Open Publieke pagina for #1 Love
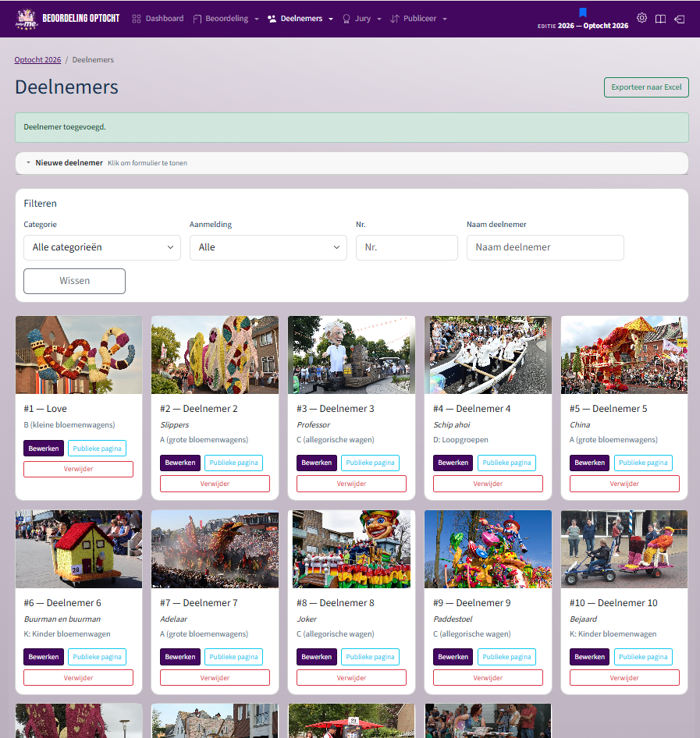The height and width of the screenshot is (738, 700). [97, 449]
